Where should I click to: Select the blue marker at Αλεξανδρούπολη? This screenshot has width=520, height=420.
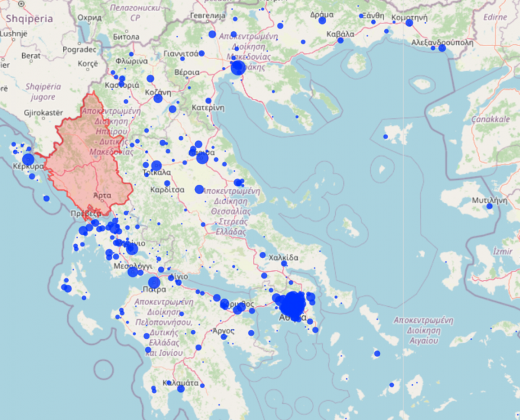click(x=442, y=47)
